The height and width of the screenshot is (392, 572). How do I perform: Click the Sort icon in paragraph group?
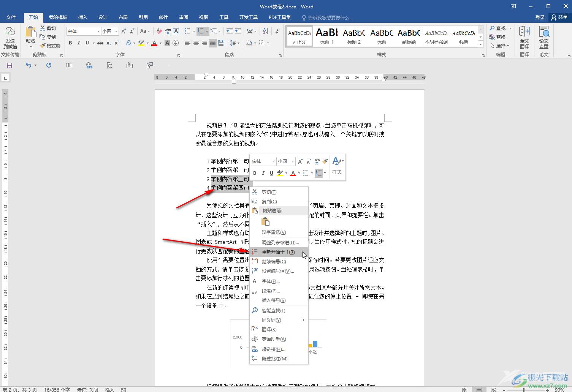click(x=266, y=31)
